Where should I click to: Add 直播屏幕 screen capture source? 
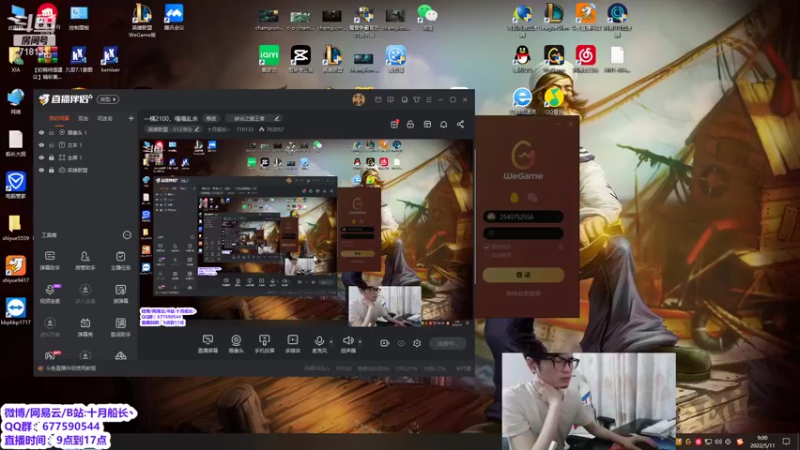[208, 344]
